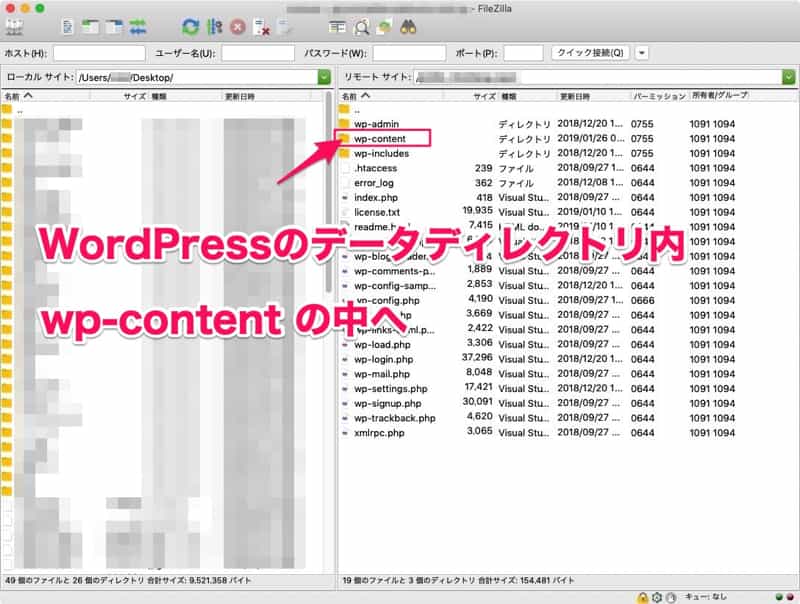
Task: Select the error_log file
Action: coord(374,183)
